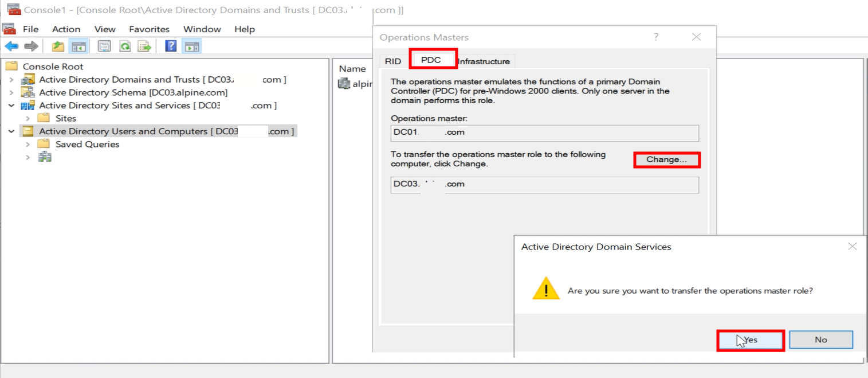Select the Saved Queries tree item

(87, 144)
